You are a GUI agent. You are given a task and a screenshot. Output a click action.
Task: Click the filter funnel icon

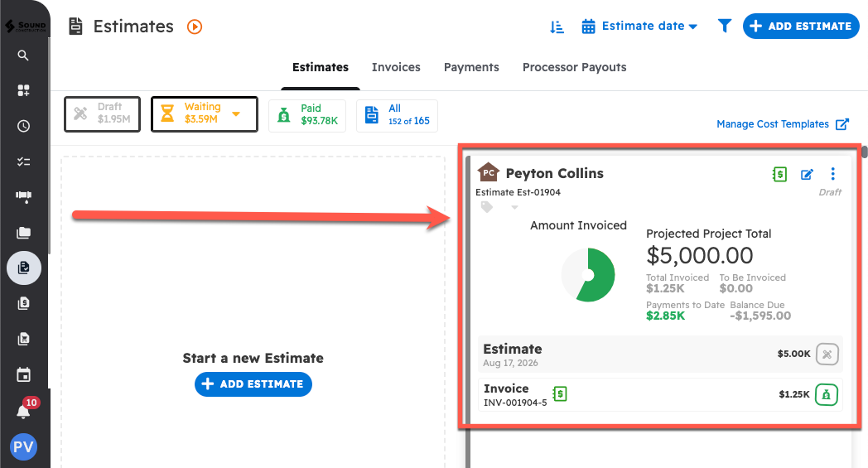click(725, 26)
